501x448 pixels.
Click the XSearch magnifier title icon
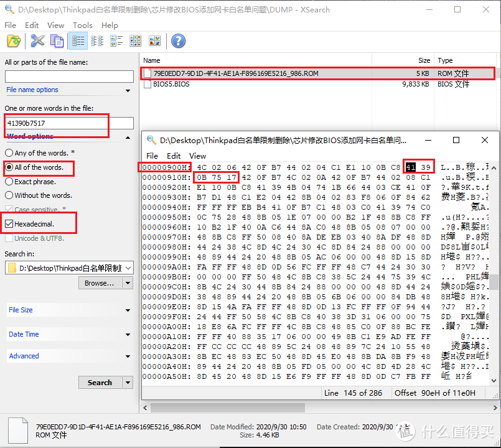click(9, 9)
